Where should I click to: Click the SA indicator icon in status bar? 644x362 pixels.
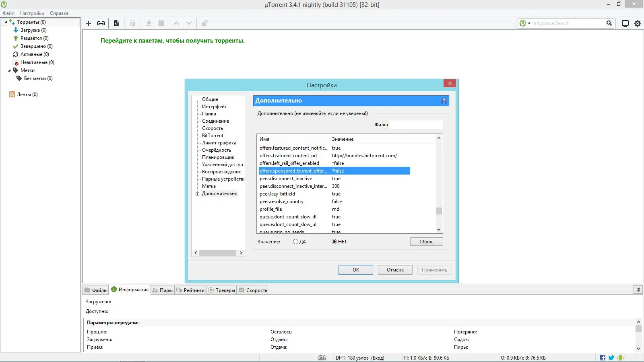point(322,358)
